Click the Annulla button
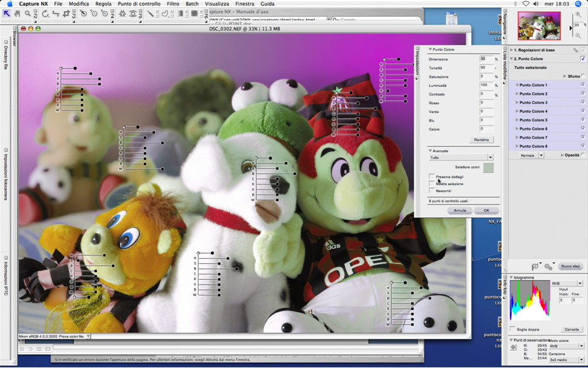The image size is (588, 368). (x=460, y=210)
